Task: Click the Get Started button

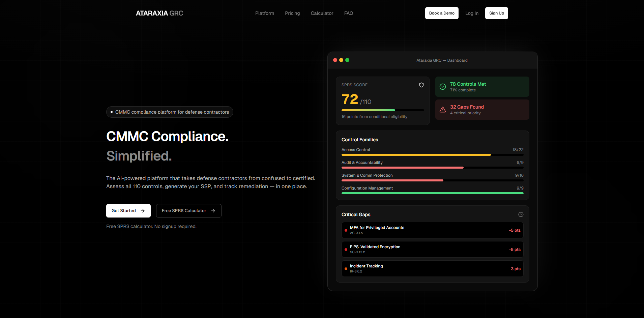Action: [x=128, y=211]
